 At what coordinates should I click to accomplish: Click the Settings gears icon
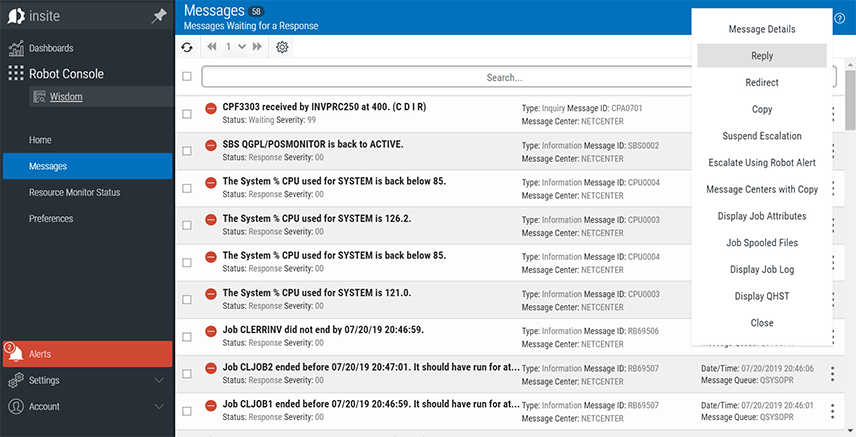(16, 380)
